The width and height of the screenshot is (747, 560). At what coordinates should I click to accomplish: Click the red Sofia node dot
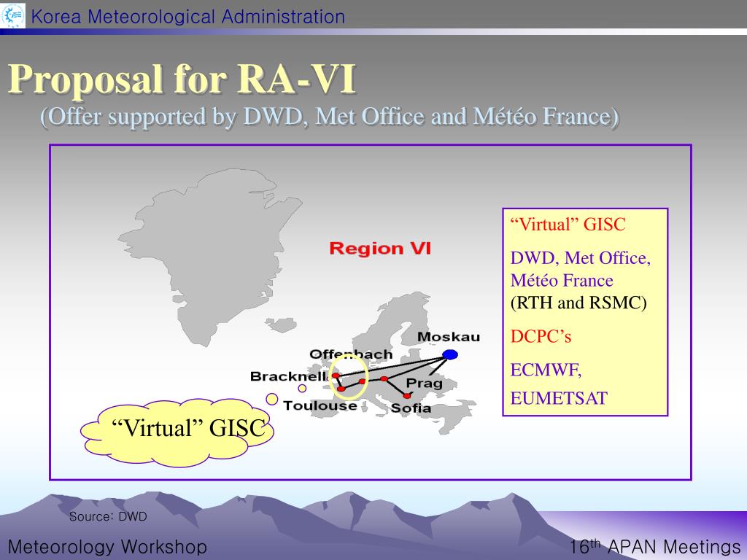(407, 396)
